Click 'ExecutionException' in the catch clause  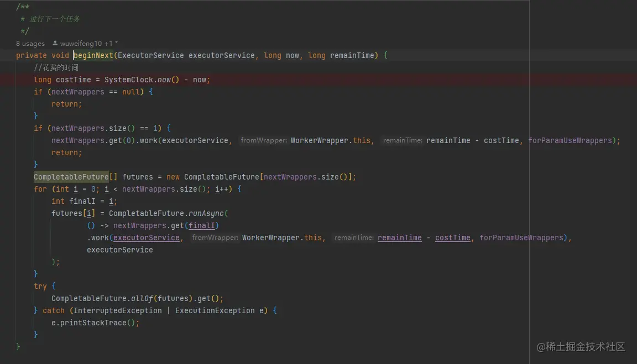[215, 311]
